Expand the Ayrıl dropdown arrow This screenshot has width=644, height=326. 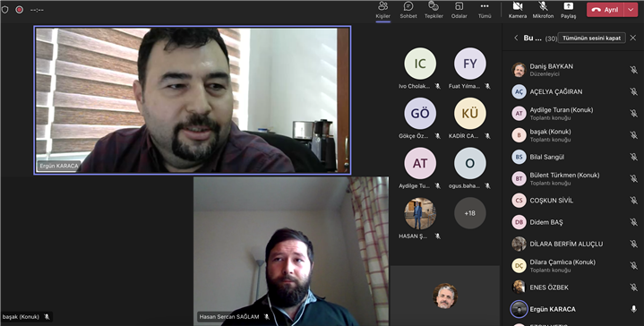[x=631, y=10]
